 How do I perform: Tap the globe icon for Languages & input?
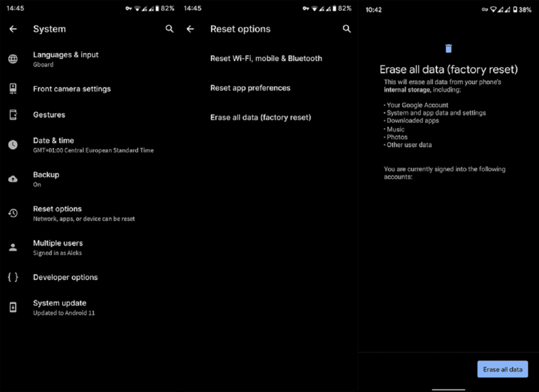click(13, 59)
